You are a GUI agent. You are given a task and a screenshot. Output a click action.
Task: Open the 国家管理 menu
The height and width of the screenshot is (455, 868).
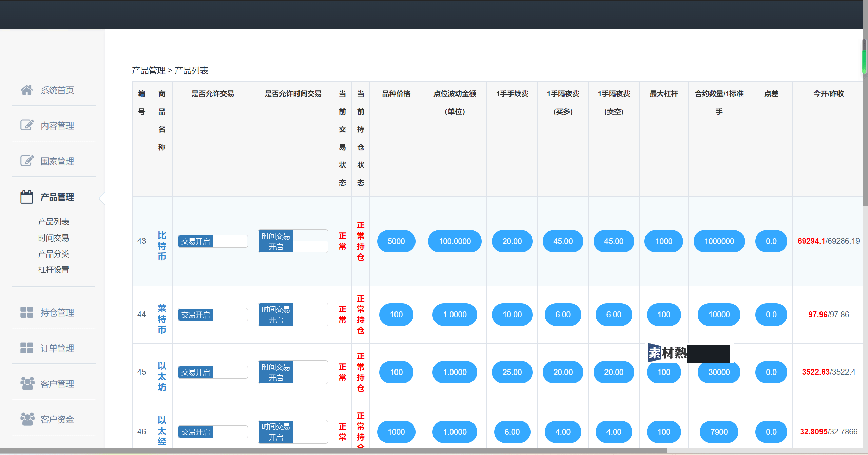(57, 162)
